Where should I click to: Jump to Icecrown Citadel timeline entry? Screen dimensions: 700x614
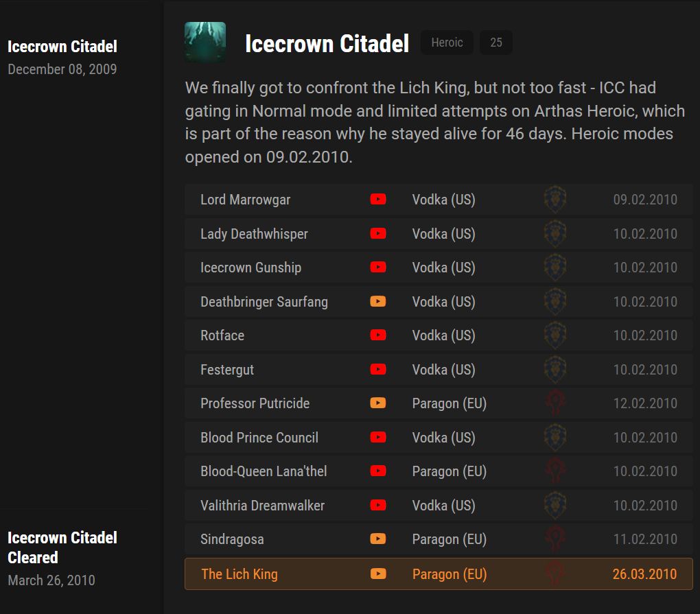(x=62, y=47)
